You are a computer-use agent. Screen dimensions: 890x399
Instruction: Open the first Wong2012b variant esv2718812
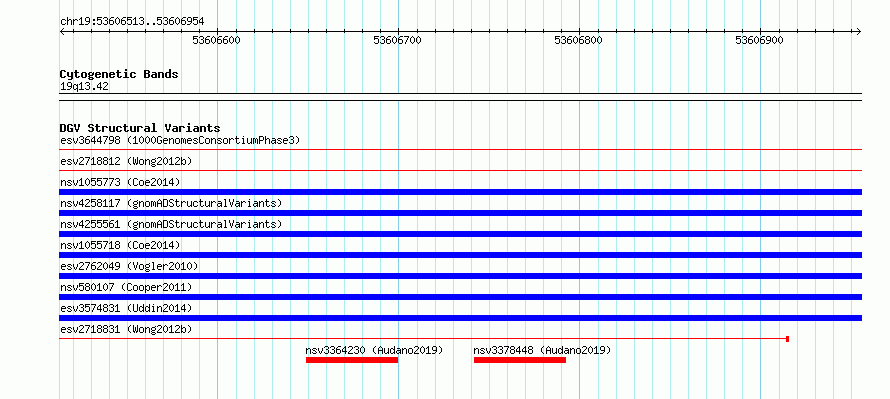click(126, 161)
